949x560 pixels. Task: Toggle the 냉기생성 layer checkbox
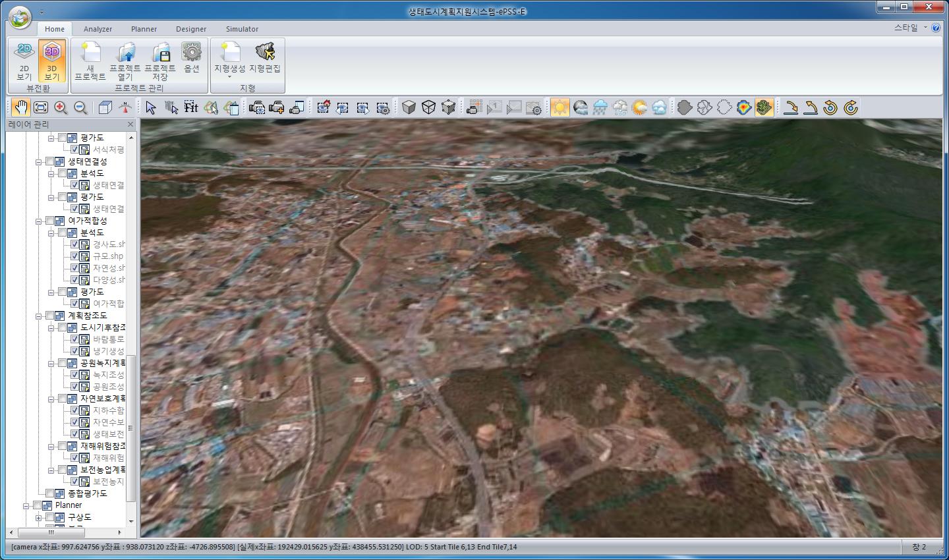coord(74,351)
